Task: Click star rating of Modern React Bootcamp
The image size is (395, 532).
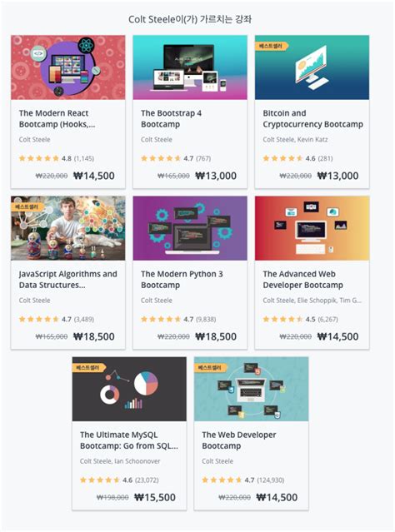Action: tap(39, 158)
